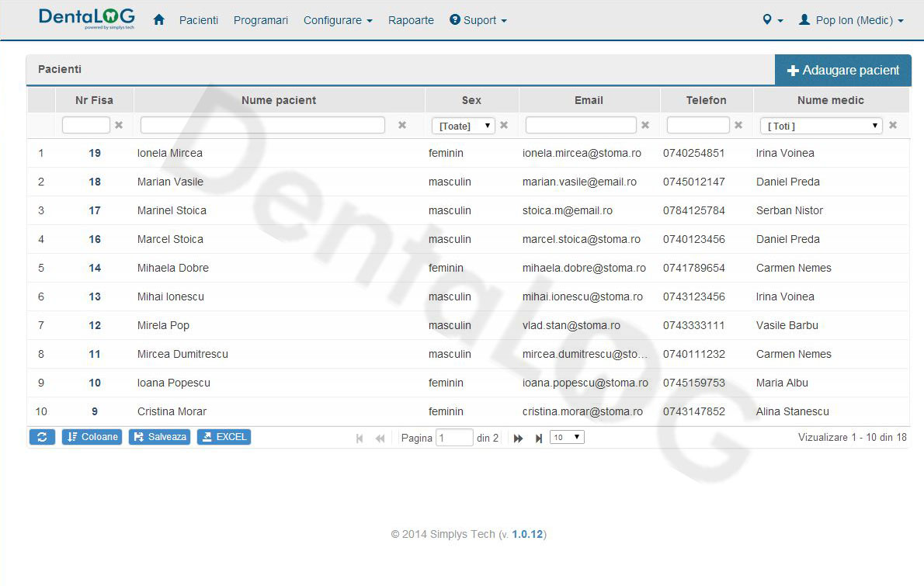Open patient file number 9
The image size is (924, 586).
[x=95, y=411]
